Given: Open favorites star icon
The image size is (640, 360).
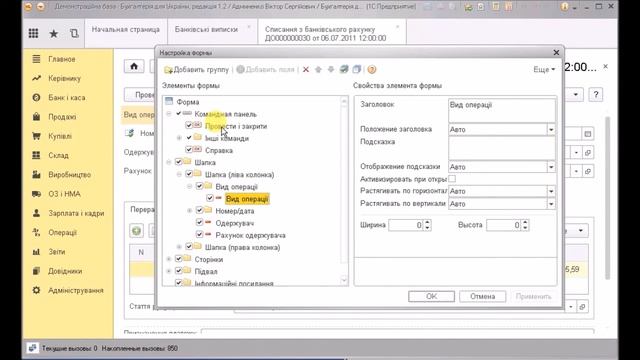Looking at the screenshot, I should [53, 33].
